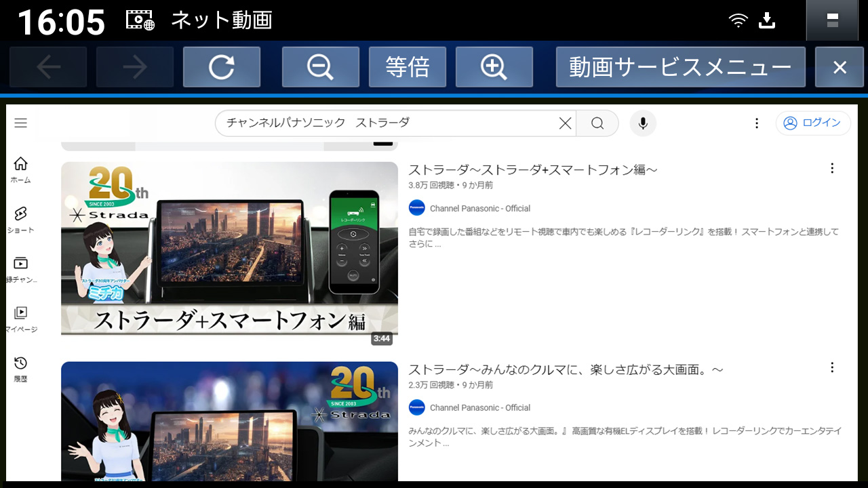Image resolution: width=868 pixels, height=488 pixels.
Task: Play the みんなのクルマに thumbnail
Action: 229,421
